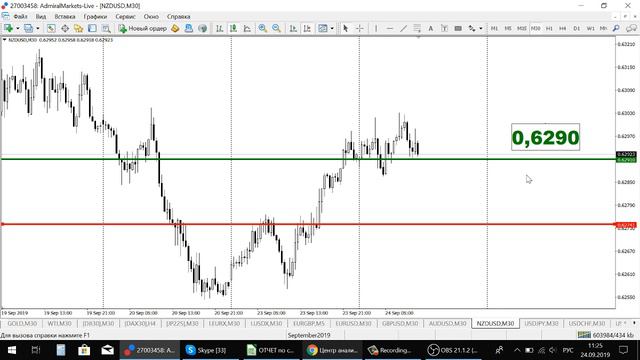Open Chrome window in the taskbar

coord(332,350)
